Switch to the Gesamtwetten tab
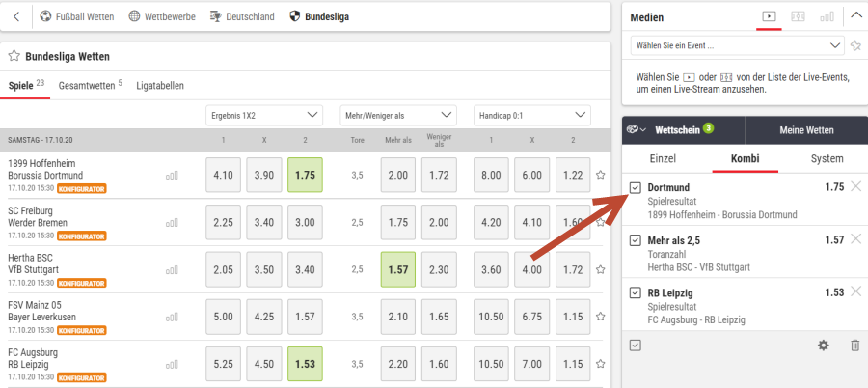 (x=91, y=85)
